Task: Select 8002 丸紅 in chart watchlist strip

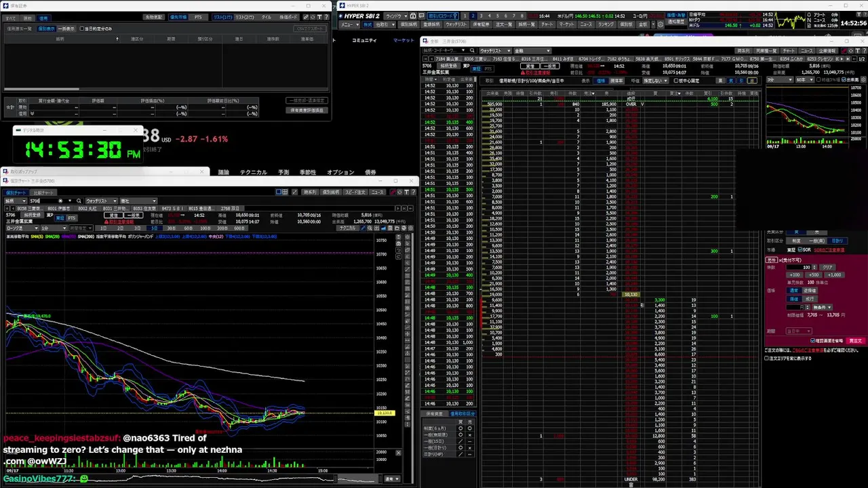Action: coord(87,208)
